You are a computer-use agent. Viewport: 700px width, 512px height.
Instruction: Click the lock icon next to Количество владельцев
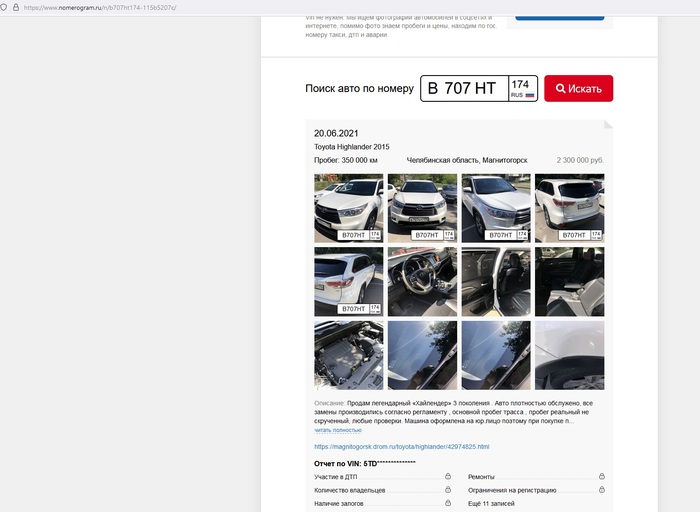pos(448,490)
